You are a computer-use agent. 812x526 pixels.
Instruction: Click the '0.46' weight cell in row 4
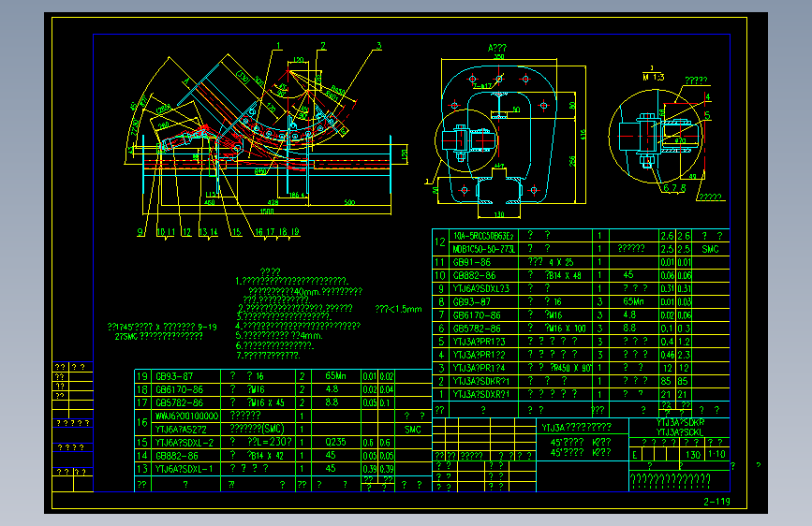(667, 355)
